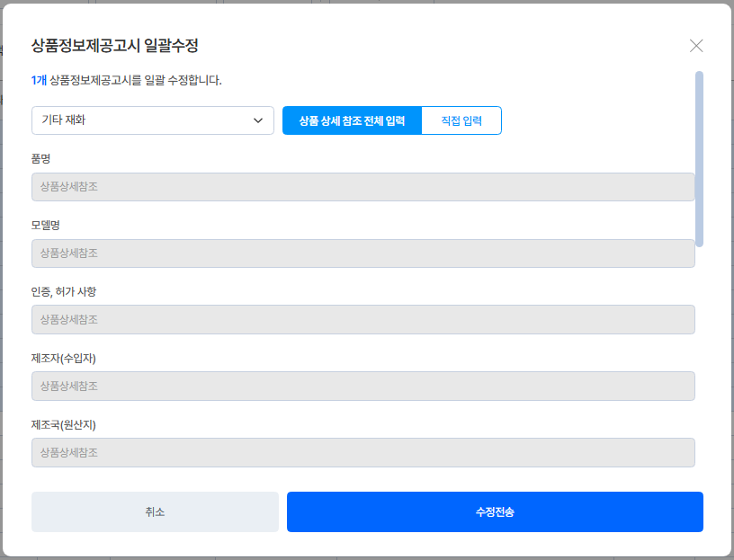Viewport: 734px width, 560px height.
Task: Click the 인증, 허가 사항 label
Action: coord(64,291)
